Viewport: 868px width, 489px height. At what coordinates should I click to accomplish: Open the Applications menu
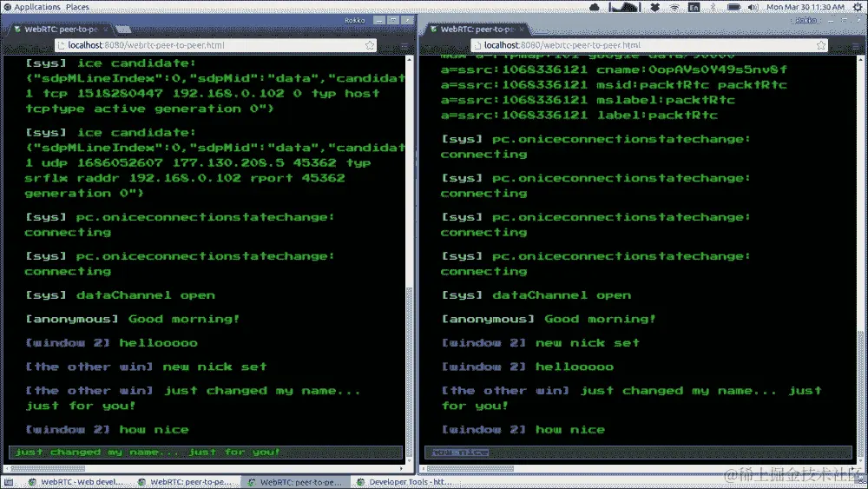[37, 7]
